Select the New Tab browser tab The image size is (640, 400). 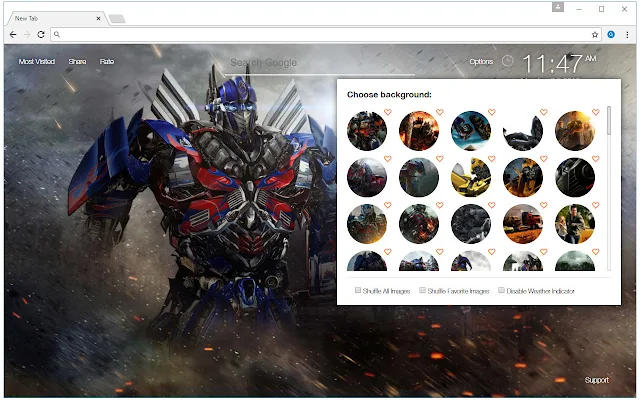56,18
